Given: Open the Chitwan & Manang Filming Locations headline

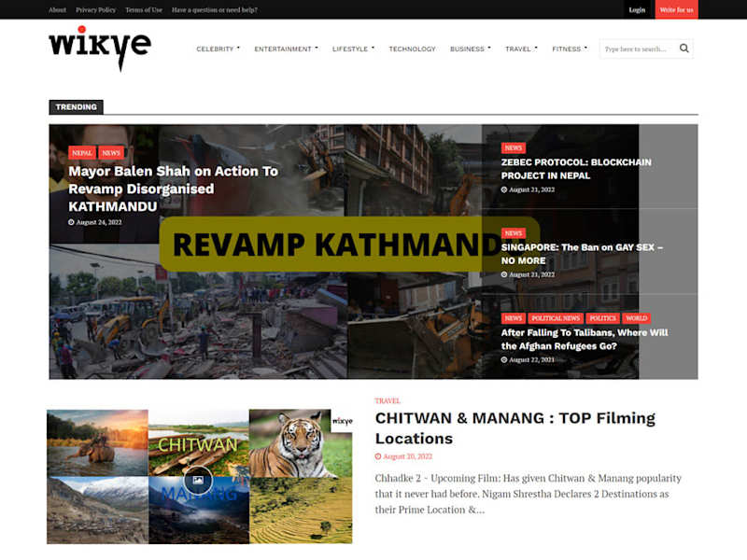Looking at the screenshot, I should click(x=515, y=428).
